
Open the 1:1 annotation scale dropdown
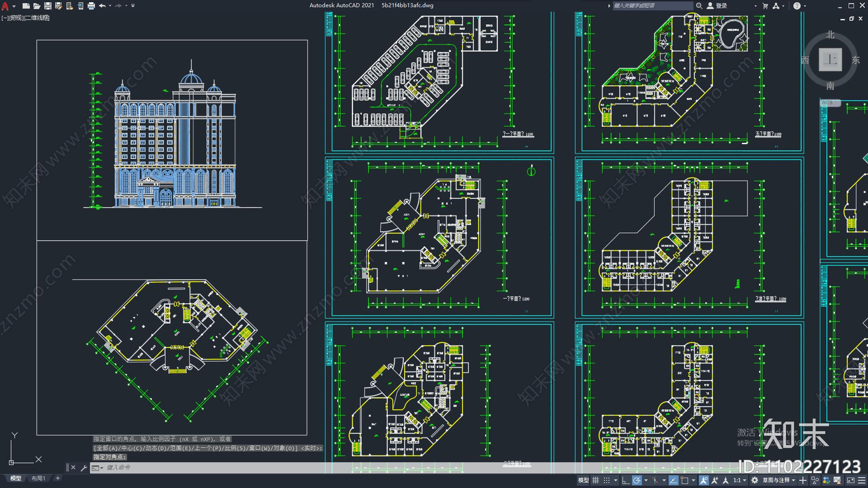tap(741, 480)
